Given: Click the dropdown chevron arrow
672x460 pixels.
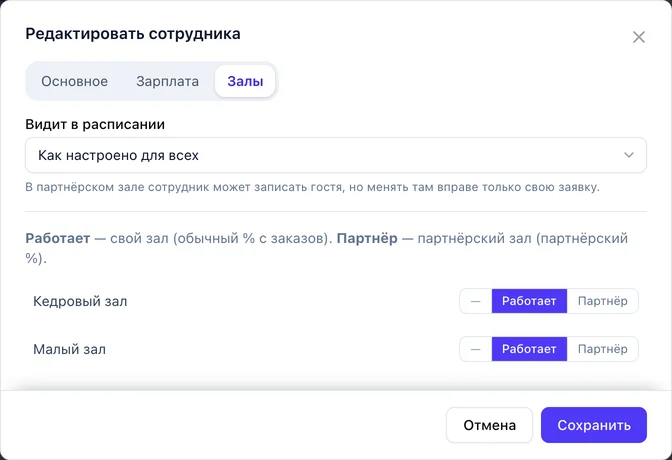Looking at the screenshot, I should (629, 155).
